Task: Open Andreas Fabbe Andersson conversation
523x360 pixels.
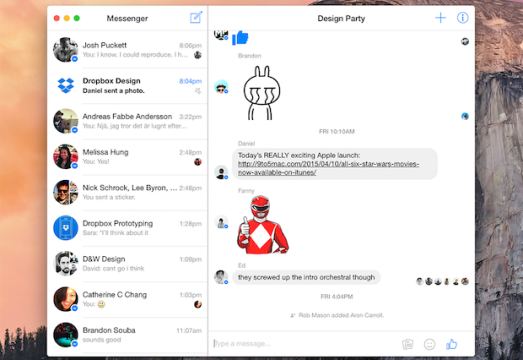Action: coord(127,121)
